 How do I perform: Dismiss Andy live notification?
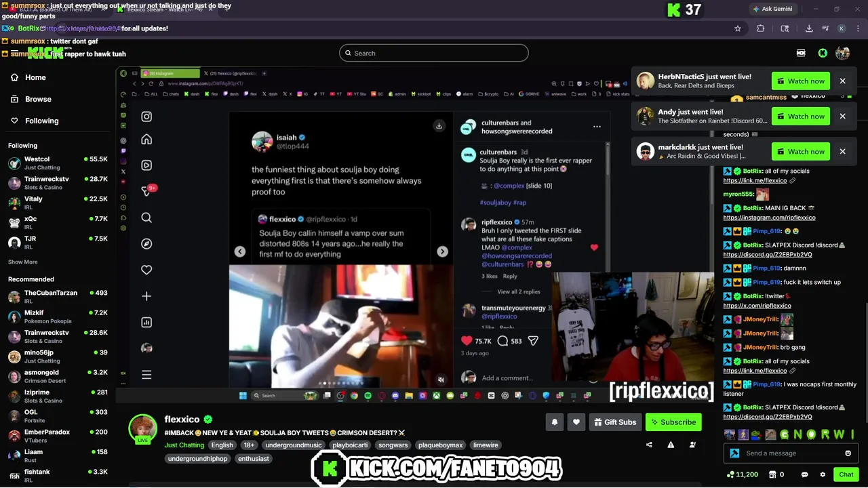click(842, 117)
